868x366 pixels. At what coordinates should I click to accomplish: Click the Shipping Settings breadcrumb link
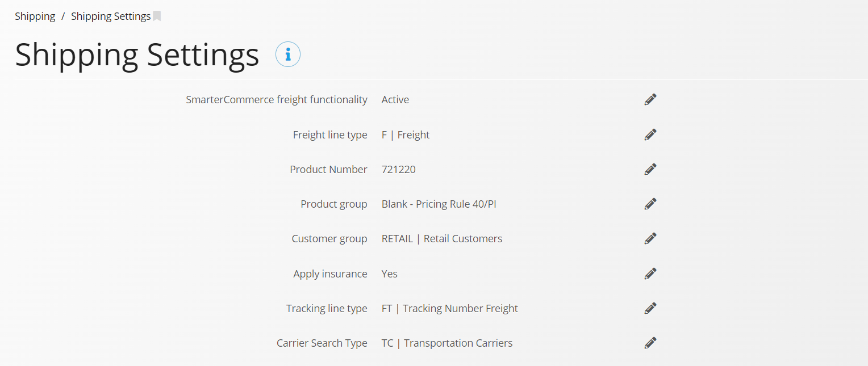111,16
